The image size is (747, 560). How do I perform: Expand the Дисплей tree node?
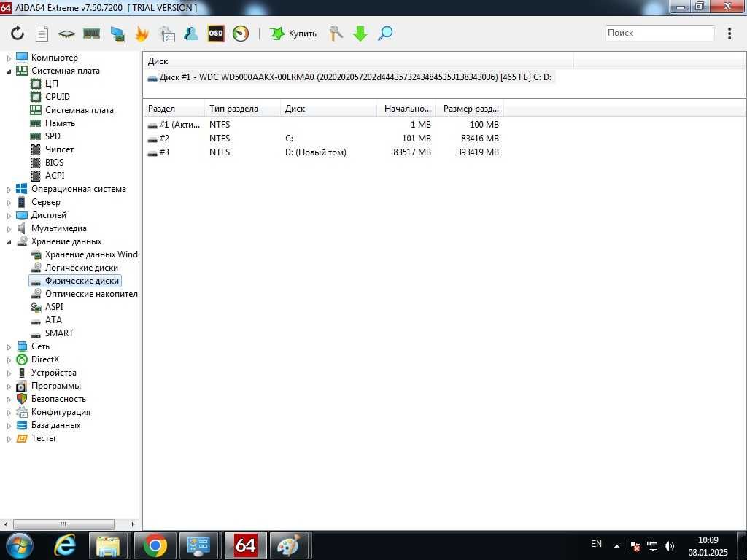(x=9, y=216)
